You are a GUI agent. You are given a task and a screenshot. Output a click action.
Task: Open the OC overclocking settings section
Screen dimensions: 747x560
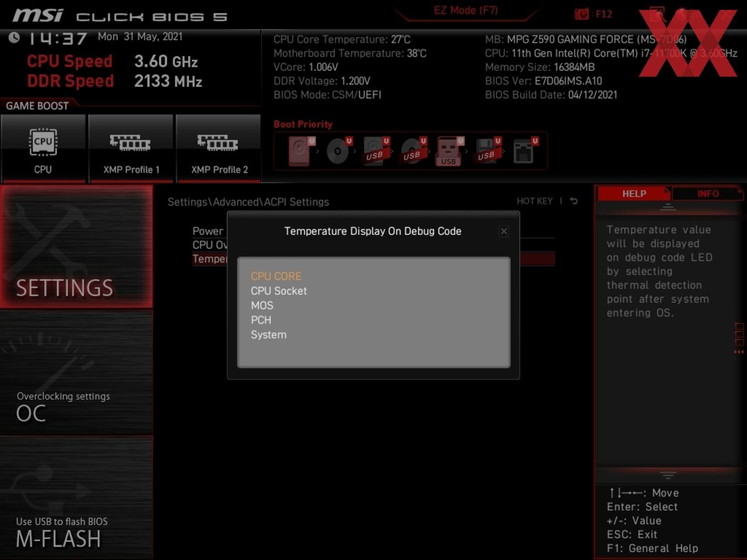(x=76, y=373)
